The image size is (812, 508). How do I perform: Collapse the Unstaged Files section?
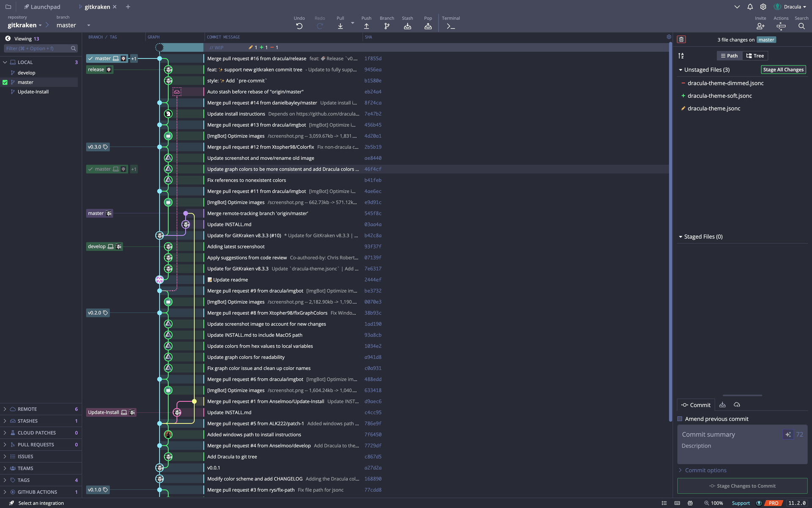(x=680, y=69)
